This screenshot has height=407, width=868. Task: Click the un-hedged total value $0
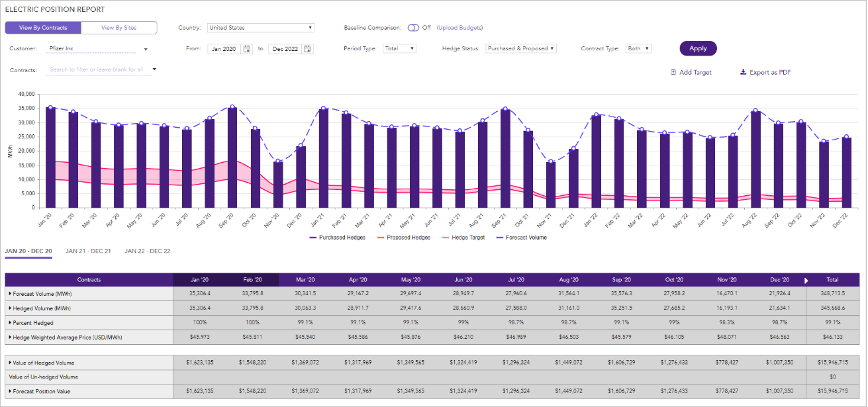[832, 377]
